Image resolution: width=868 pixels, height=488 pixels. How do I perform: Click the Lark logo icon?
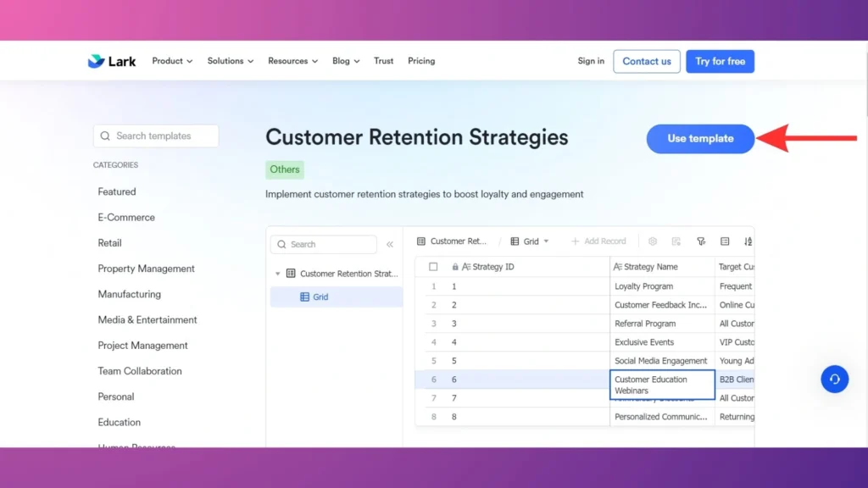(96, 61)
